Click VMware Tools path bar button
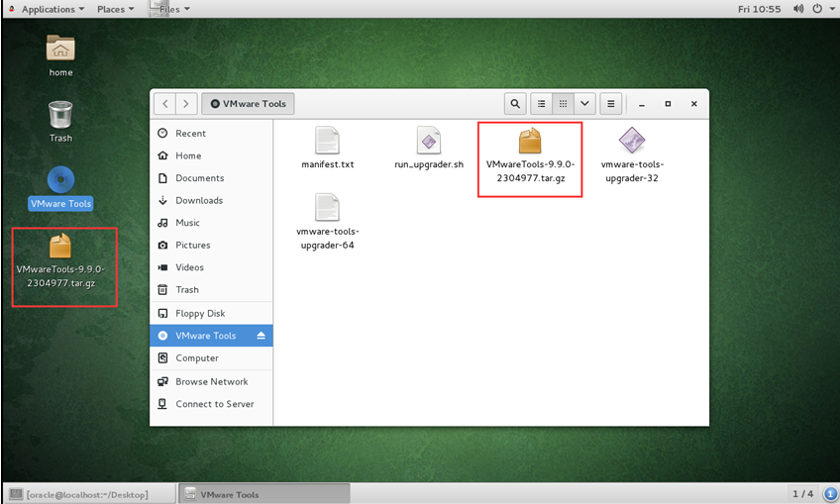This screenshot has width=840, height=504. point(248,104)
